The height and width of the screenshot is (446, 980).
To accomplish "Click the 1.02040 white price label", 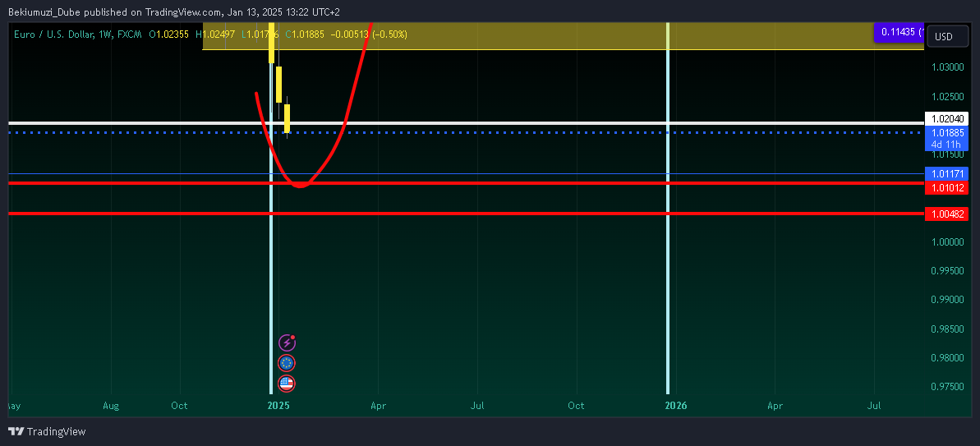I will coord(946,118).
